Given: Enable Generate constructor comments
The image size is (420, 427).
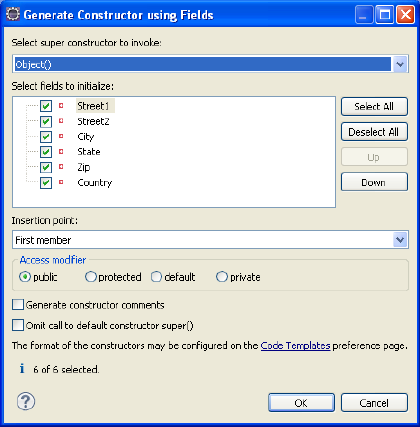Looking at the screenshot, I should (18, 305).
